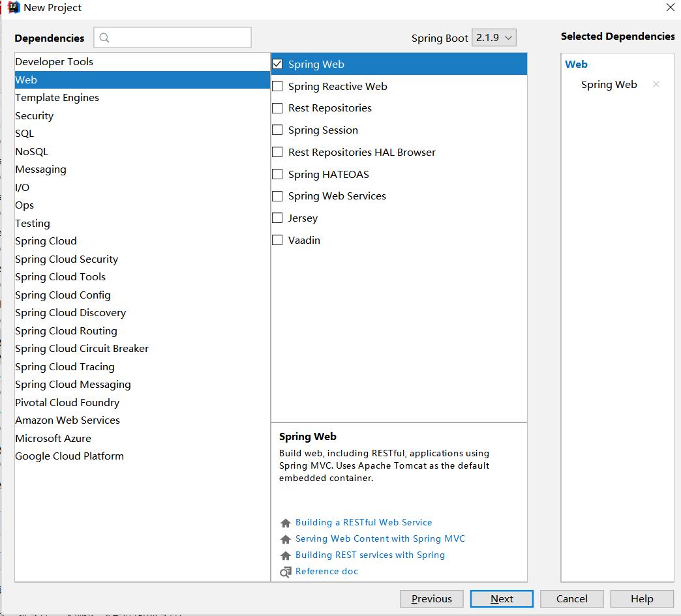Check the Rest Repositories checkbox
This screenshot has width=681, height=616.
[277, 108]
